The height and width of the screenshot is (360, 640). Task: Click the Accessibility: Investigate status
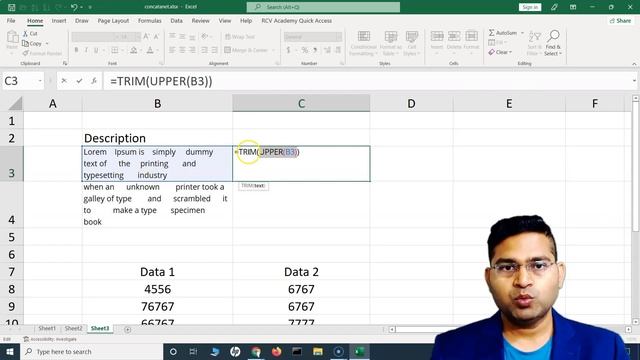point(50,339)
